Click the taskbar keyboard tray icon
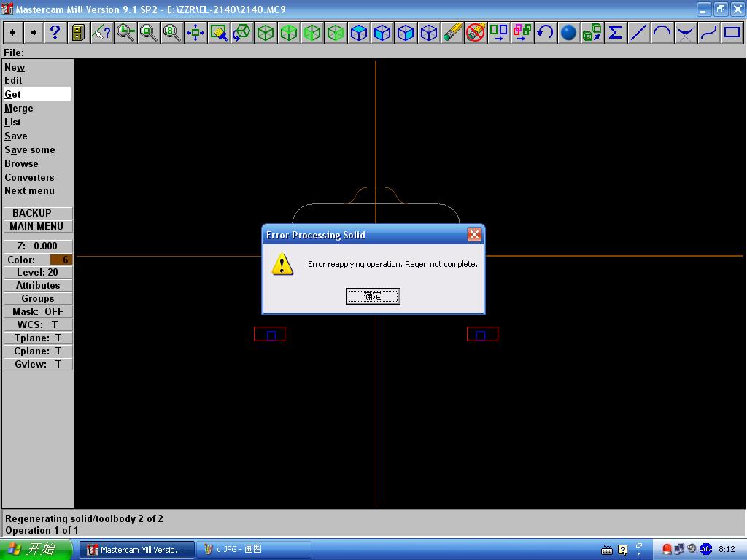This screenshot has height=560, width=747. pyautogui.click(x=606, y=551)
